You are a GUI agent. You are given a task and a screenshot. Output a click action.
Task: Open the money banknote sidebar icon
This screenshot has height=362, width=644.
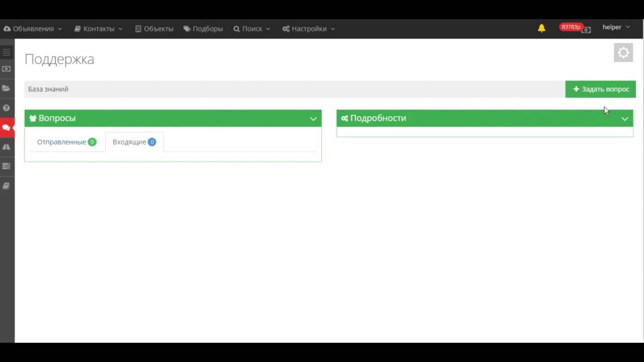pyautogui.click(x=7, y=69)
